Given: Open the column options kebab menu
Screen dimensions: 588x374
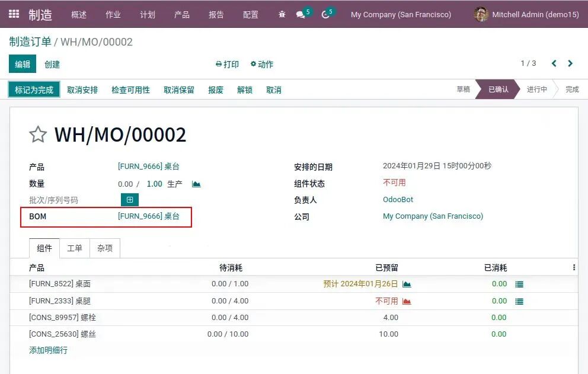Looking at the screenshot, I should (574, 268).
